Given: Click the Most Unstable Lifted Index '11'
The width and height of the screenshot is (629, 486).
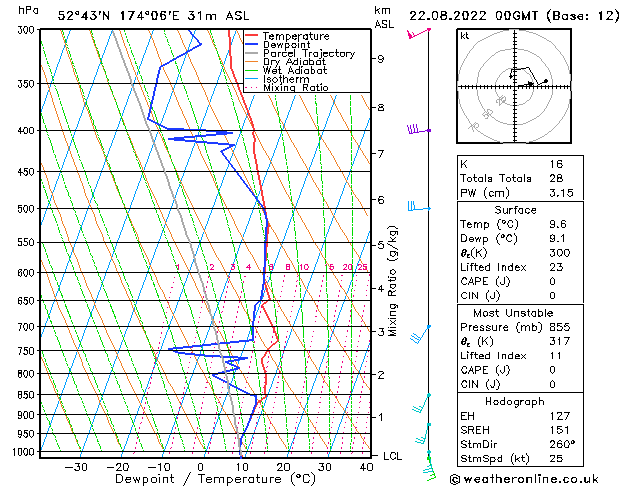Looking at the screenshot, I should [x=556, y=356].
